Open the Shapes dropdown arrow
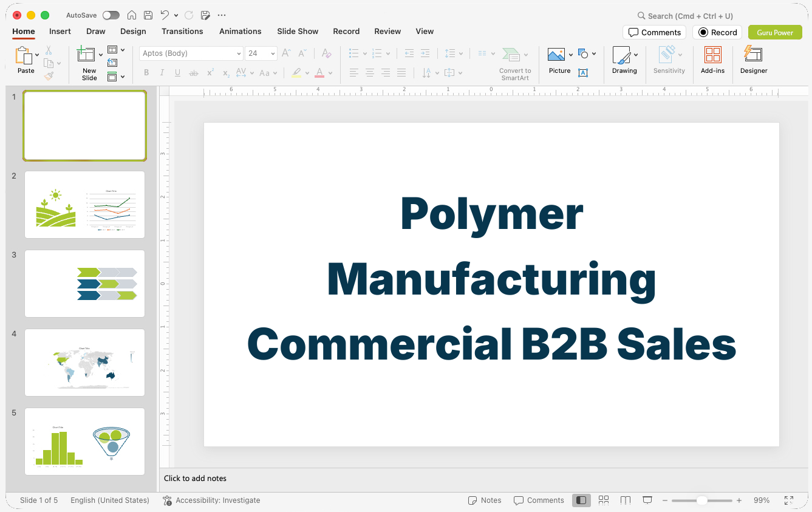Screen dimensions: 812x512 [x=594, y=53]
